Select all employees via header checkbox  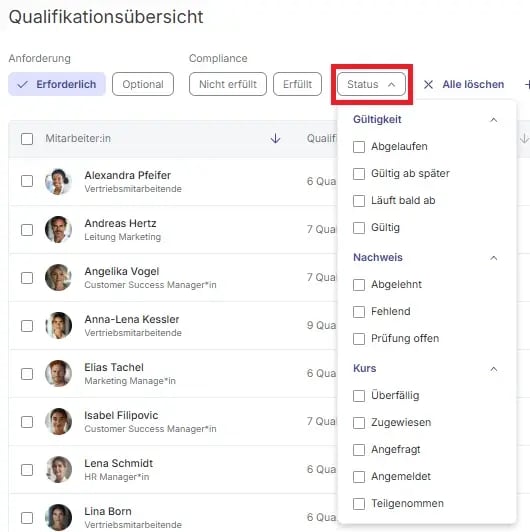[x=27, y=139]
